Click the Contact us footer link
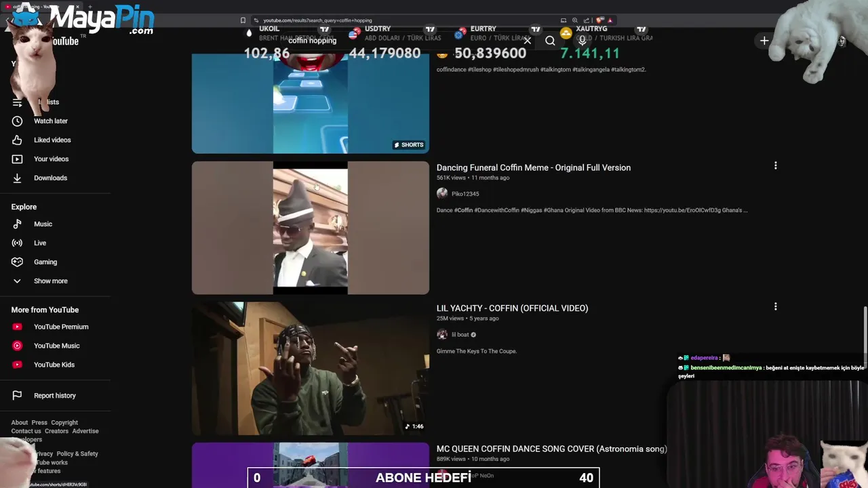Image resolution: width=868 pixels, height=488 pixels. [x=26, y=431]
